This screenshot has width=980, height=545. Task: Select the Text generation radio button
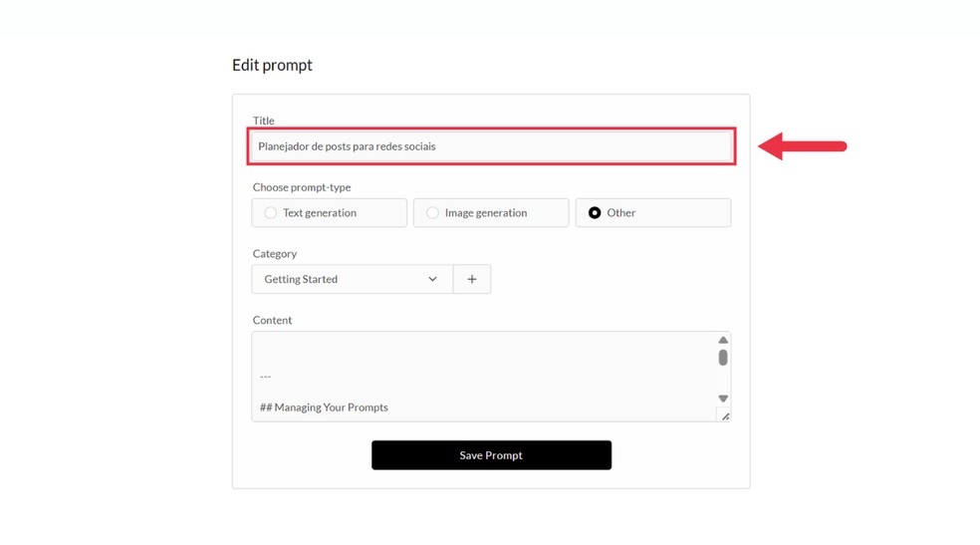(271, 212)
